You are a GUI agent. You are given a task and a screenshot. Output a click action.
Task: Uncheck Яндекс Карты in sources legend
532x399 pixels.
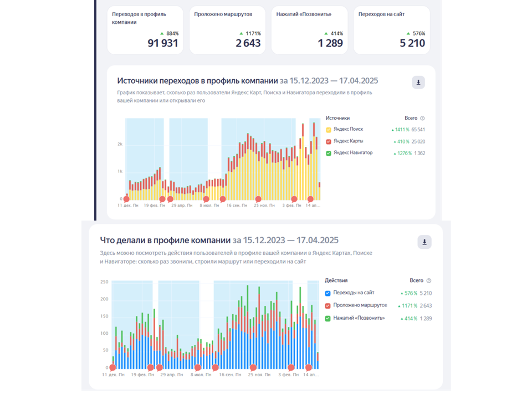click(329, 141)
